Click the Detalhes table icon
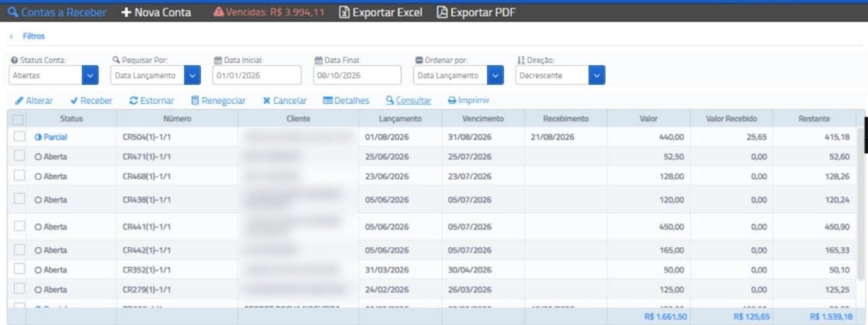This screenshot has width=868, height=325. click(328, 101)
